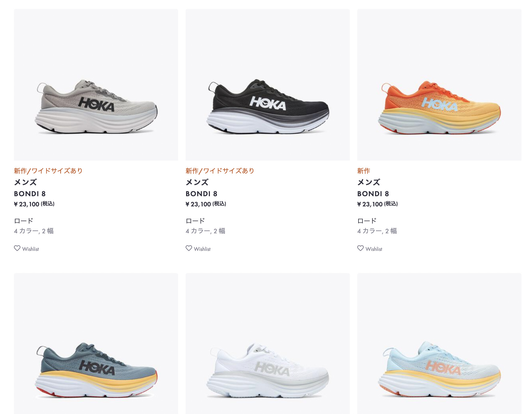Open BONDI 8 title of first product
Image resolution: width=532 pixels, height=414 pixels.
(x=30, y=194)
